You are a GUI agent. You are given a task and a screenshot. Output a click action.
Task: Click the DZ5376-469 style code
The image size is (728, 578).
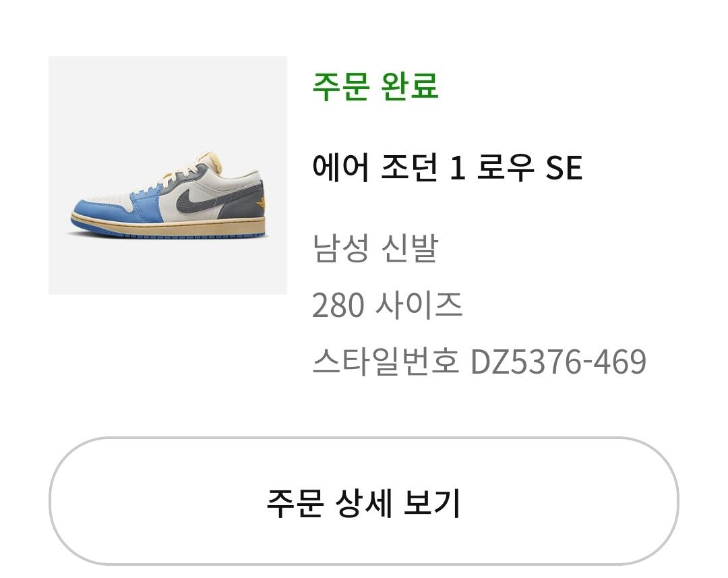click(558, 362)
